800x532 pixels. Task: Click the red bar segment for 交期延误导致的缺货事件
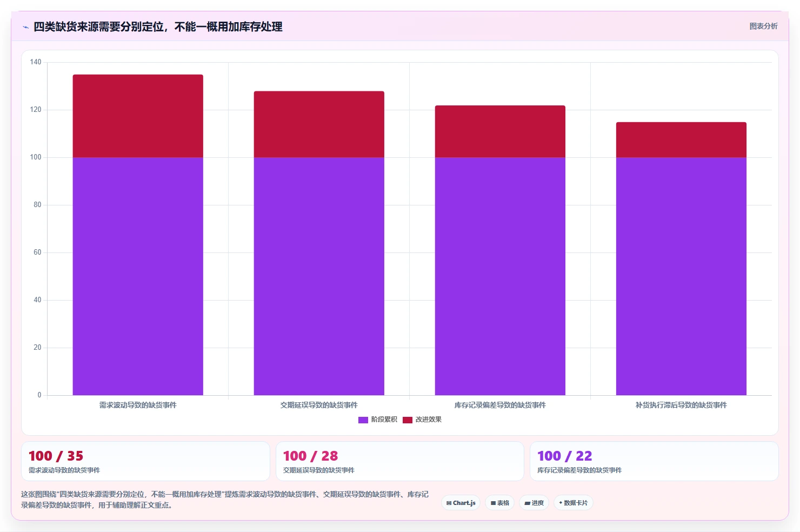point(319,124)
